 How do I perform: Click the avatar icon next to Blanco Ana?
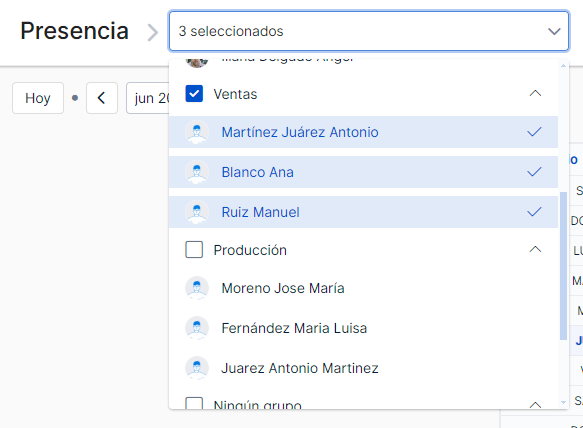point(197,172)
